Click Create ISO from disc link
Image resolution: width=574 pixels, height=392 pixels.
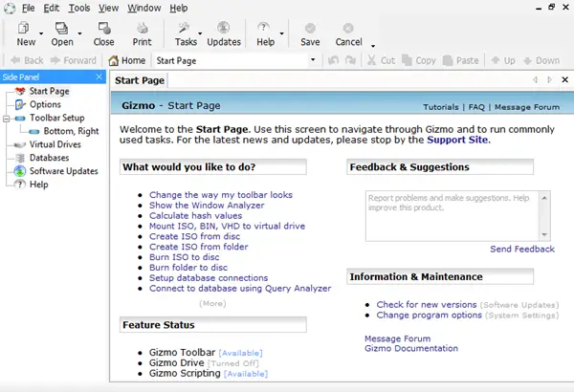pyautogui.click(x=194, y=236)
